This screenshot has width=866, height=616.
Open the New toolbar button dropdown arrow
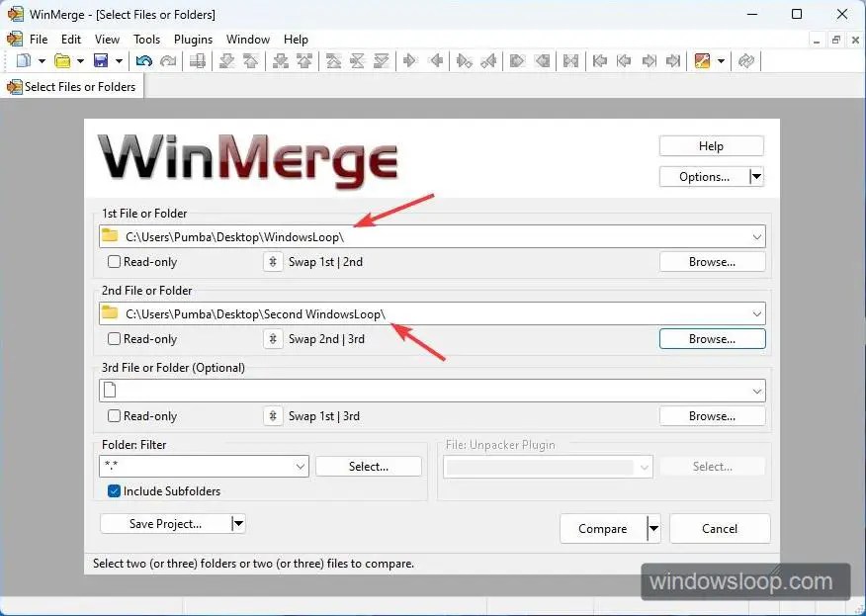pos(42,60)
